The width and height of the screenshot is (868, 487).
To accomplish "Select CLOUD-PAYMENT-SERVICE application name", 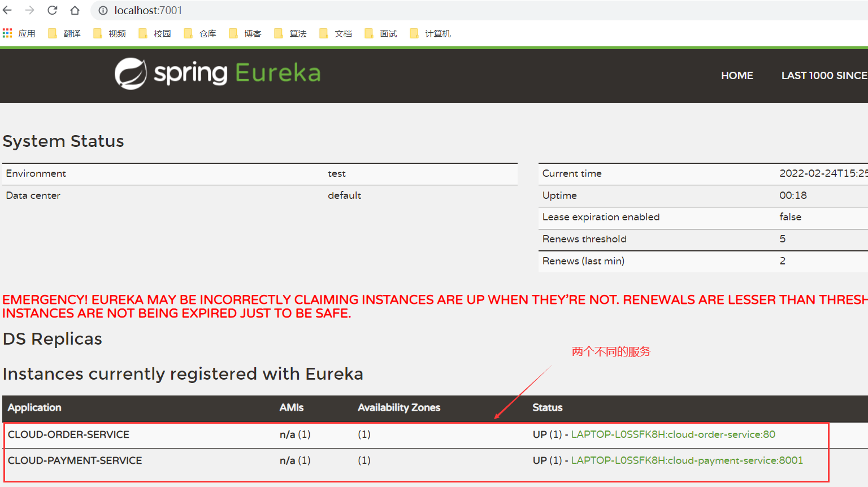I will (x=75, y=460).
